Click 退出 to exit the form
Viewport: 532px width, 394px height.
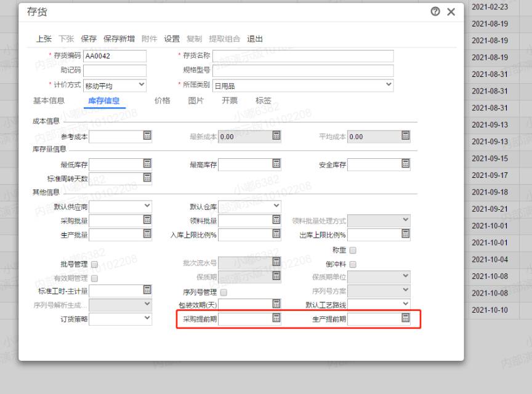pyautogui.click(x=255, y=39)
